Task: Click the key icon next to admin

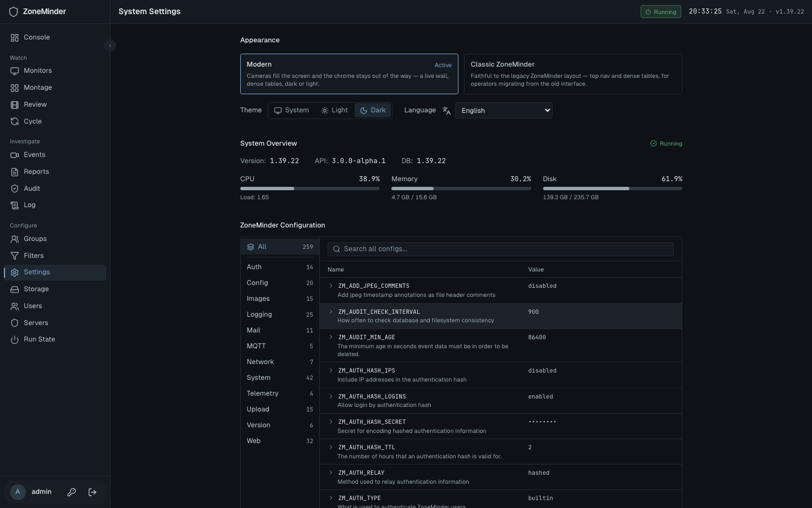Action: point(72,492)
